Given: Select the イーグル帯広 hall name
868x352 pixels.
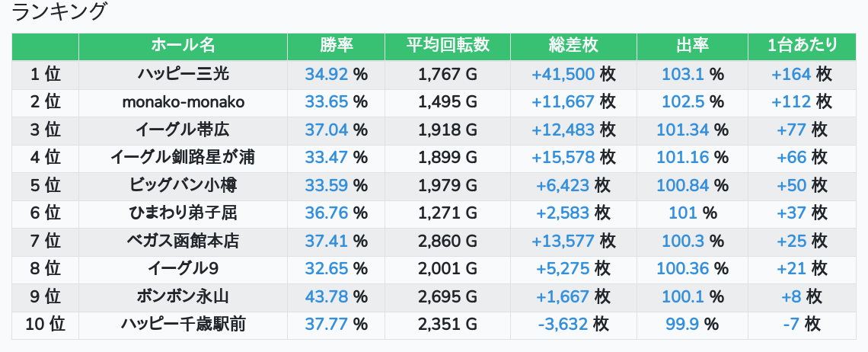Looking at the screenshot, I should point(183,130).
